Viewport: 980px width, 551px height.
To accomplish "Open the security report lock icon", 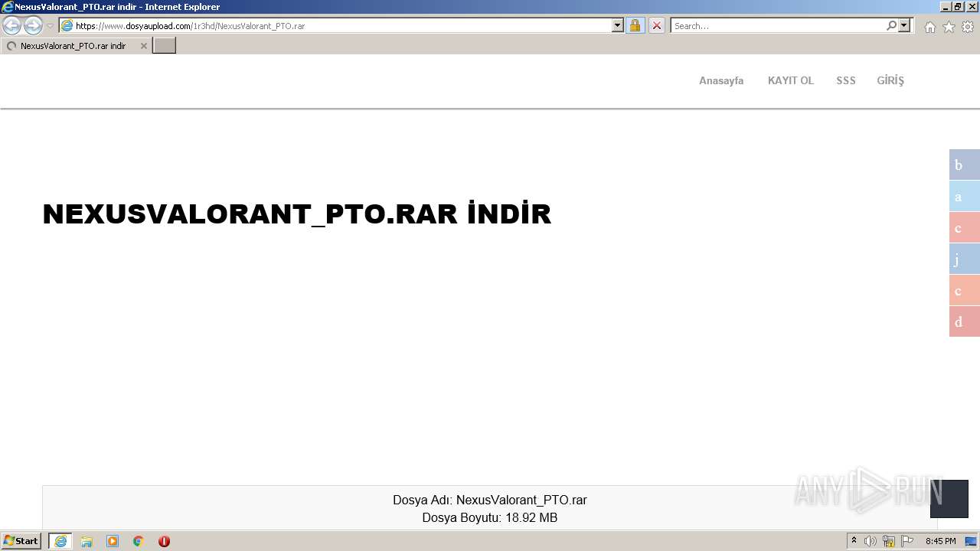I will point(635,26).
